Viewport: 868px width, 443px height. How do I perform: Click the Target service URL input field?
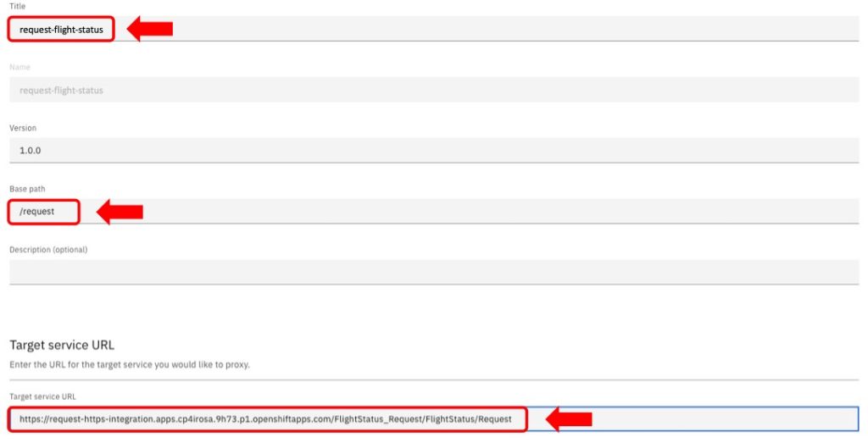[434, 418]
